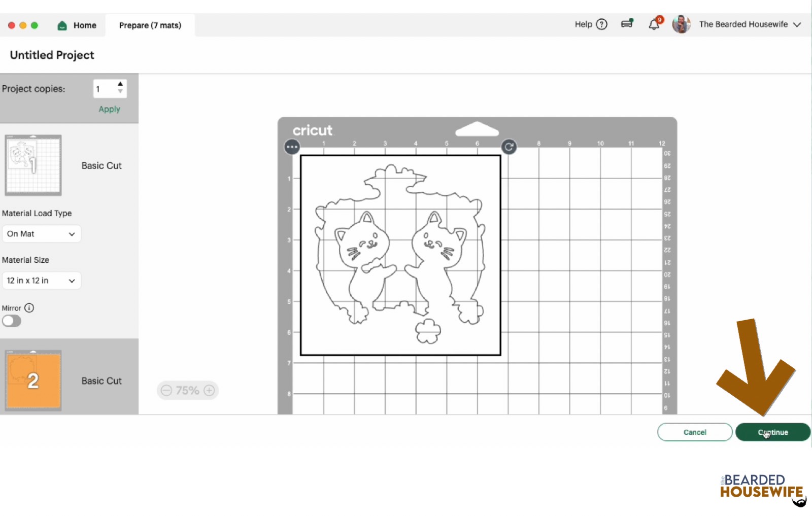Click the Home icon tab
The height and width of the screenshot is (516, 812).
(77, 25)
